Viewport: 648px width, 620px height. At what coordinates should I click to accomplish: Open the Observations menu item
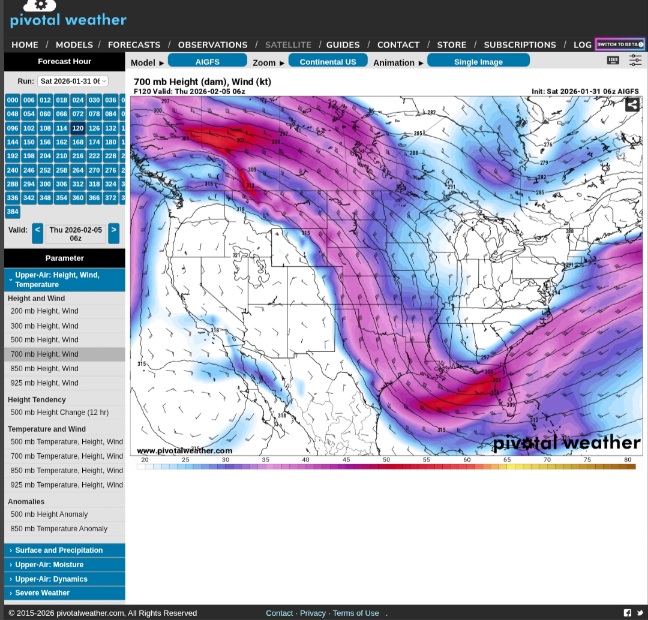[212, 44]
